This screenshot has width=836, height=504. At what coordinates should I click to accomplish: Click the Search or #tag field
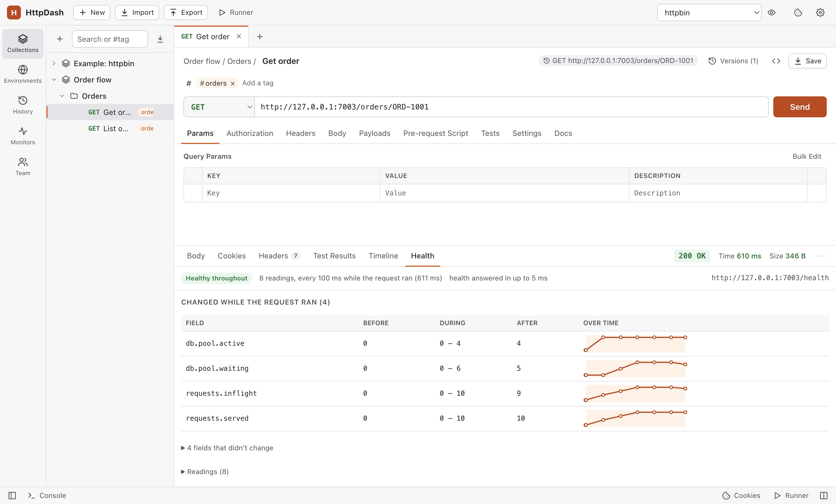[110, 39]
